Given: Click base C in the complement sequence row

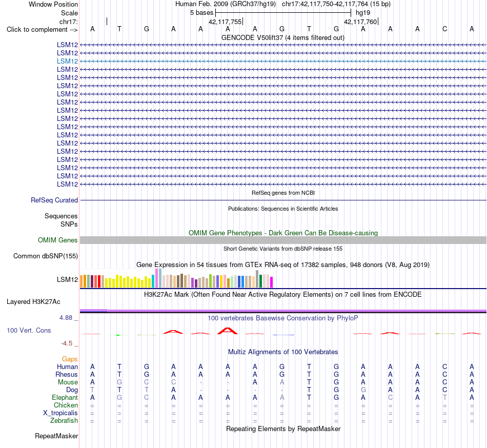Looking at the screenshot, I should tap(444, 29).
